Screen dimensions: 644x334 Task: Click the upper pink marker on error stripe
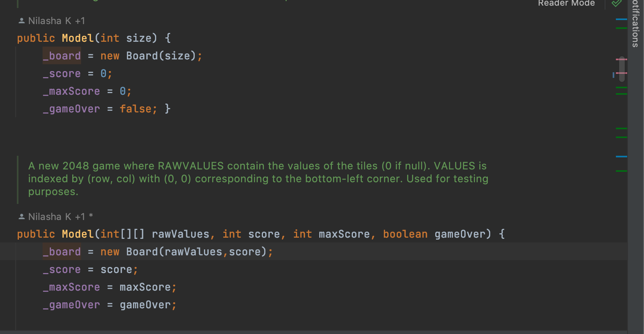[621, 59]
